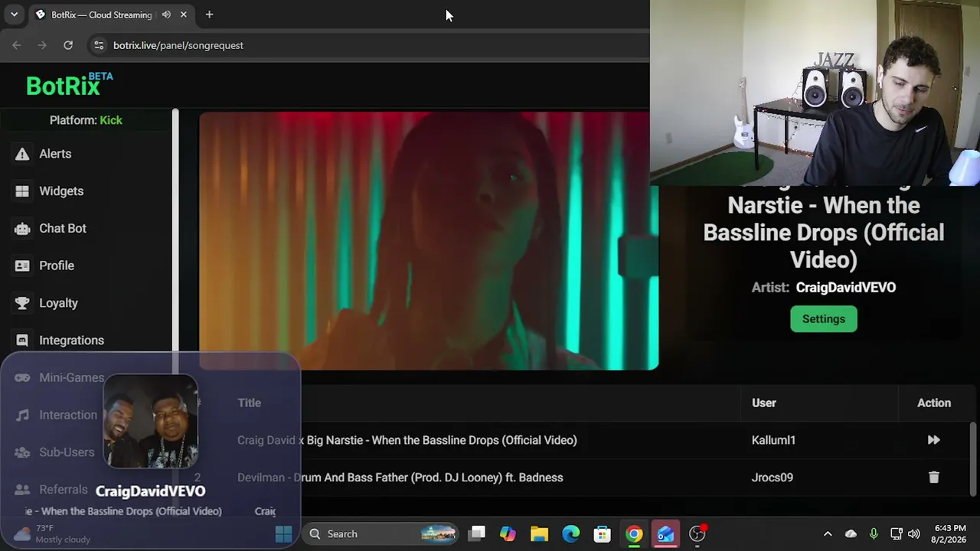Open the Windows Start menu

click(x=283, y=533)
